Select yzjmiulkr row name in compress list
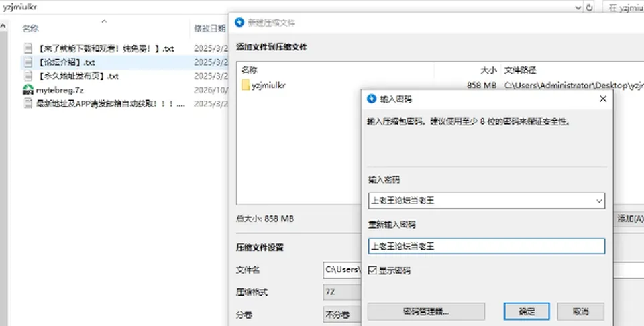Viewport: 644px width, 326px height. pos(268,85)
